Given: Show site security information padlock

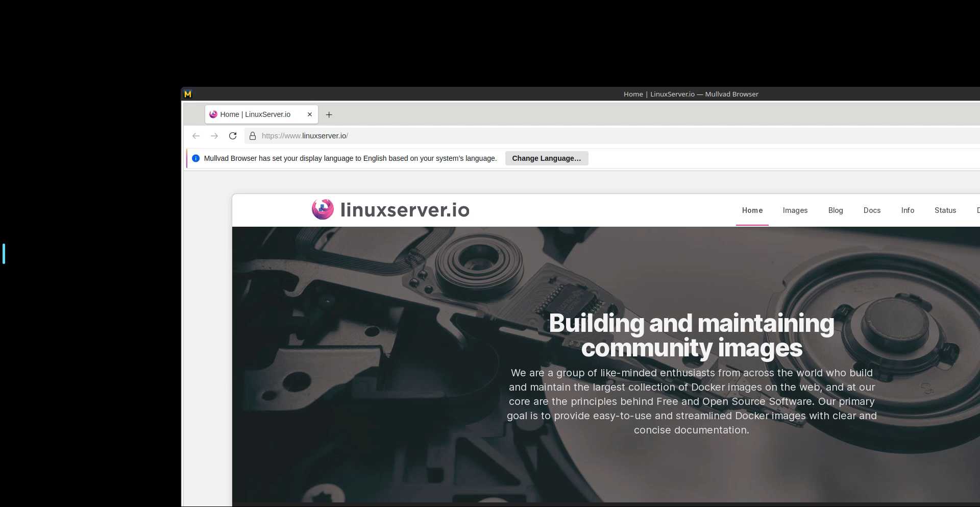Looking at the screenshot, I should 252,136.
